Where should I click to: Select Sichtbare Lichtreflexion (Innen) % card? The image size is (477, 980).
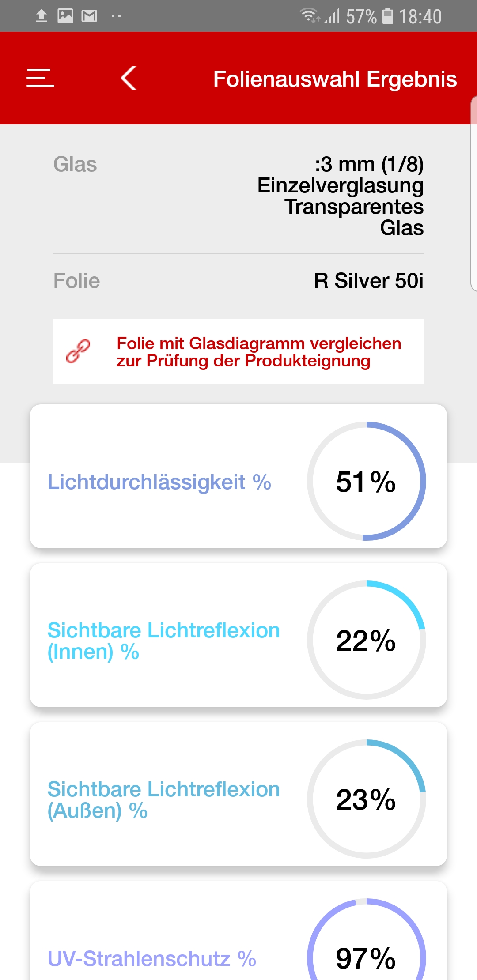[238, 635]
